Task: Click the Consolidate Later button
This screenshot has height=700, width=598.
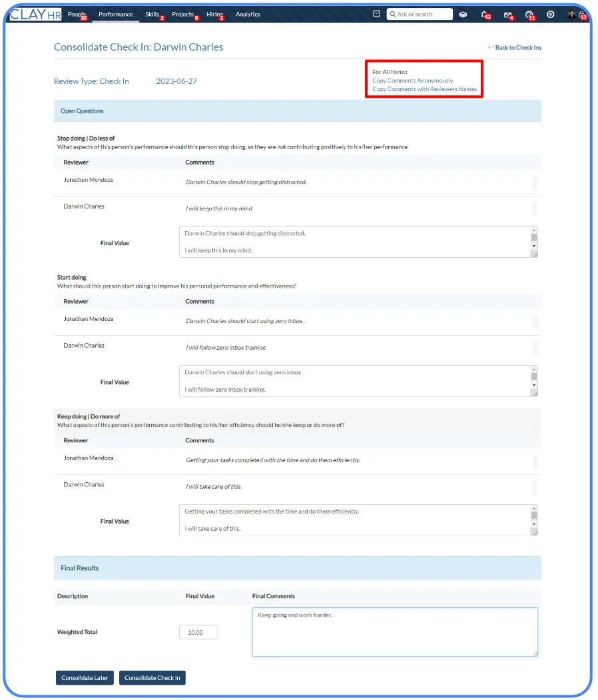Action: (85, 677)
